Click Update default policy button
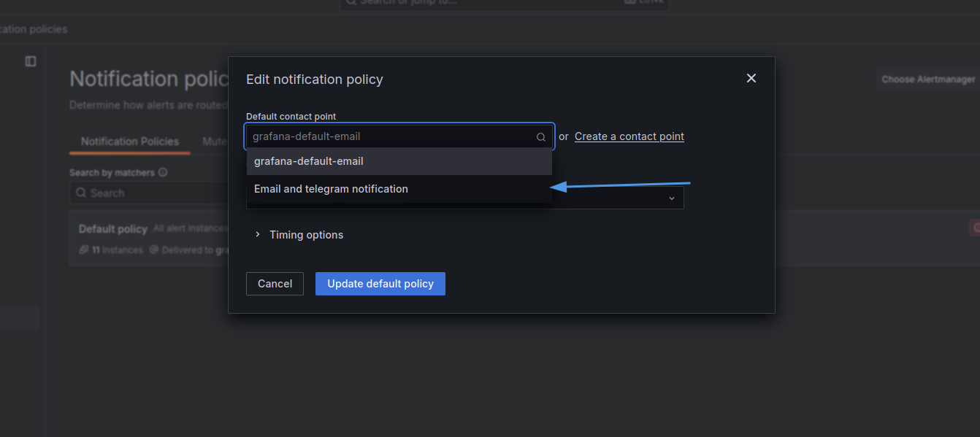The width and height of the screenshot is (980, 437). (380, 284)
